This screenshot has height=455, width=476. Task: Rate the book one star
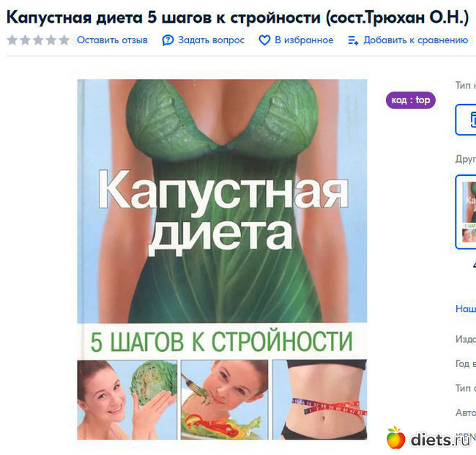pos(12,40)
